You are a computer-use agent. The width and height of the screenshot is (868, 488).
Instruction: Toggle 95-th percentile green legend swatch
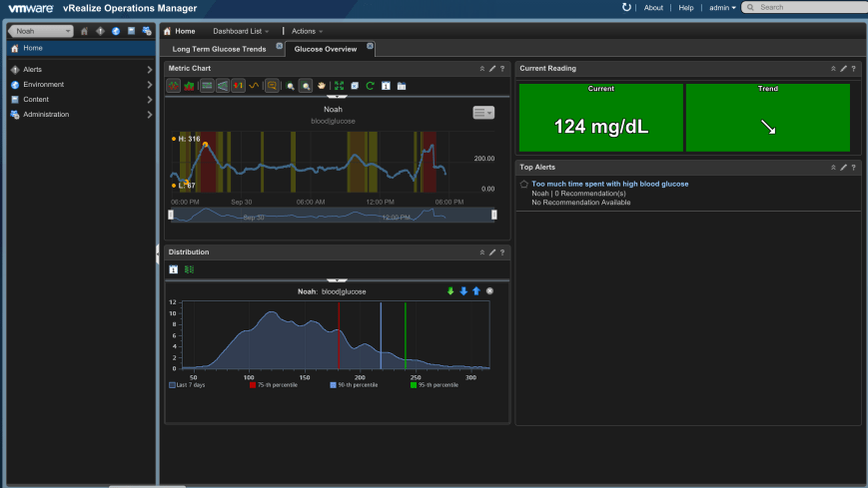[x=414, y=385]
